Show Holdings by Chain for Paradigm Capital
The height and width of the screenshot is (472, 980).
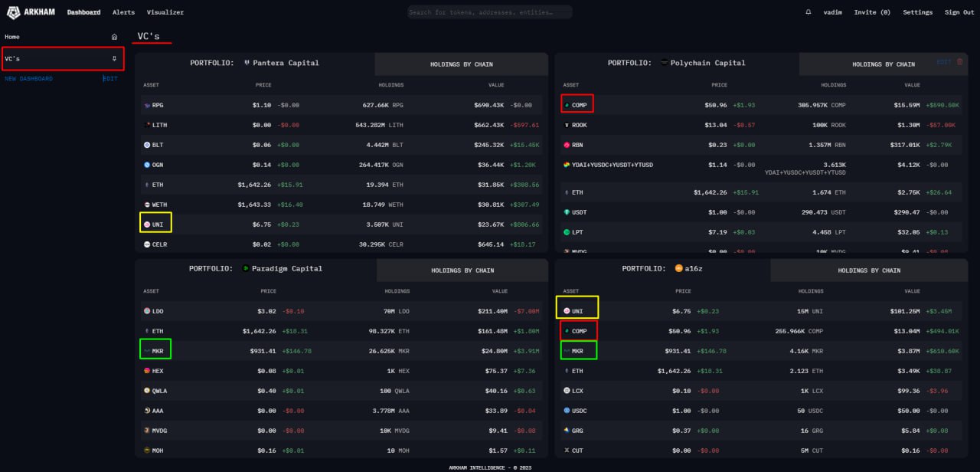click(462, 270)
